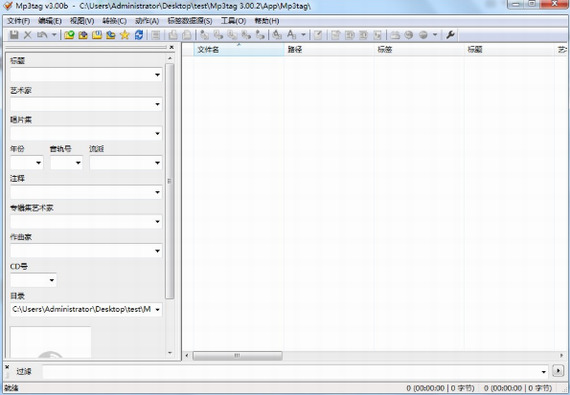Click the tag panel vertical scrollbar thumb
The image size is (570, 395).
[170, 181]
